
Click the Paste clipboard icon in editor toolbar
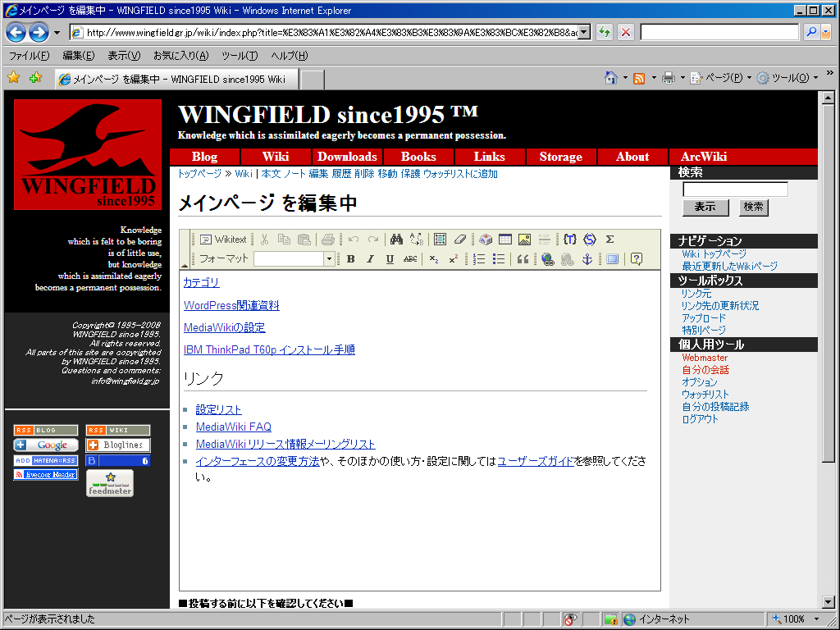[304, 240]
